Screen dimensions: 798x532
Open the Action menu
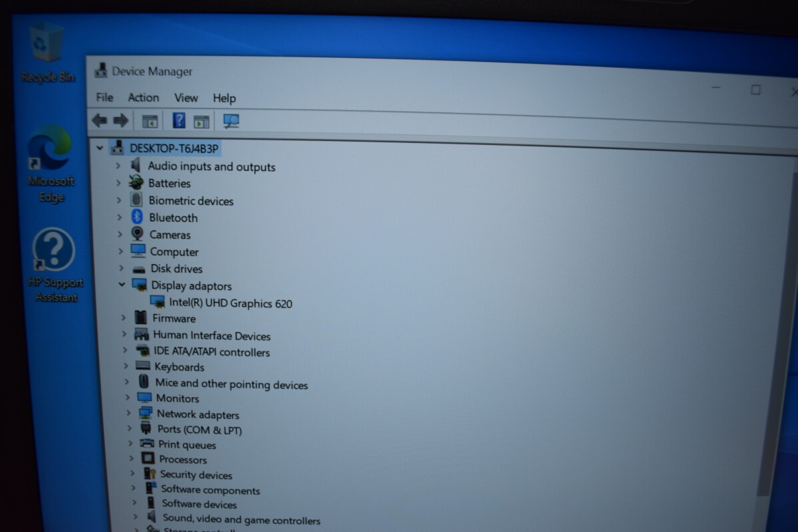click(143, 97)
